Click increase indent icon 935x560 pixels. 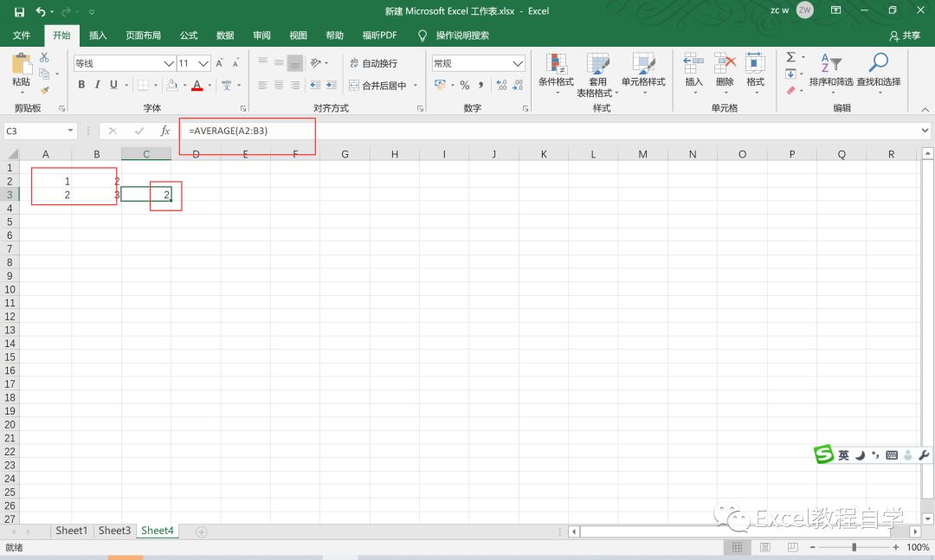pyautogui.click(x=332, y=86)
